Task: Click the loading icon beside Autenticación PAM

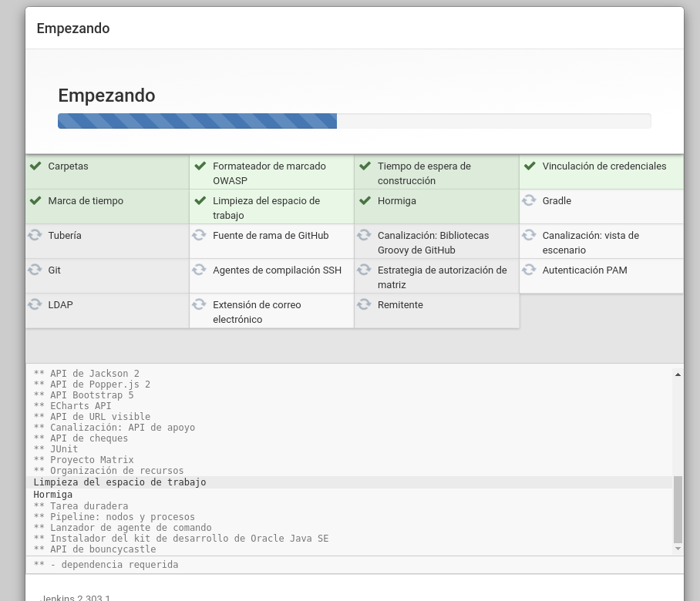Action: [529, 270]
